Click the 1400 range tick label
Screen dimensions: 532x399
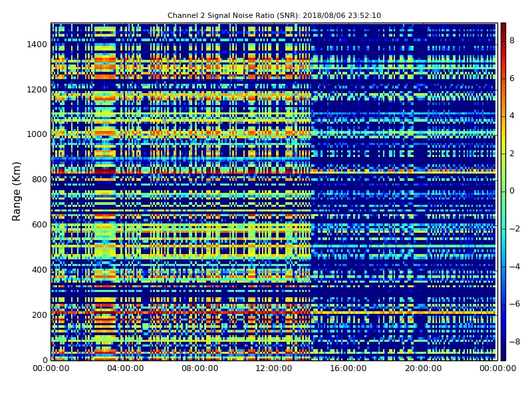[37, 45]
